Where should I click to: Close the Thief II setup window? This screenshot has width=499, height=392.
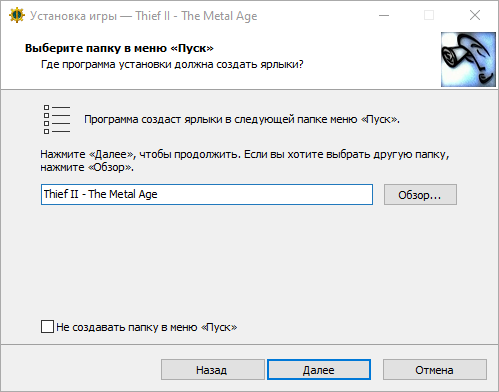click(x=475, y=15)
